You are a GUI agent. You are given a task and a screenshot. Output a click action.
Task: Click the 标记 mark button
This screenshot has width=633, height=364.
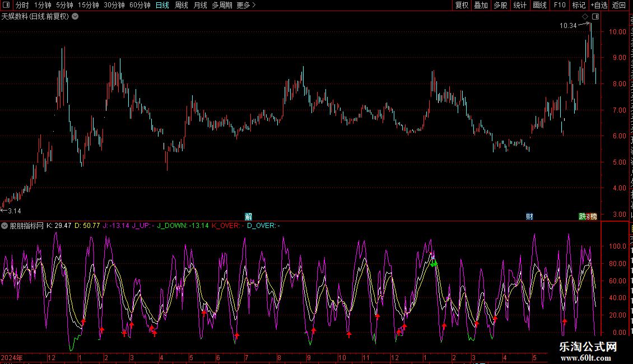click(579, 5)
